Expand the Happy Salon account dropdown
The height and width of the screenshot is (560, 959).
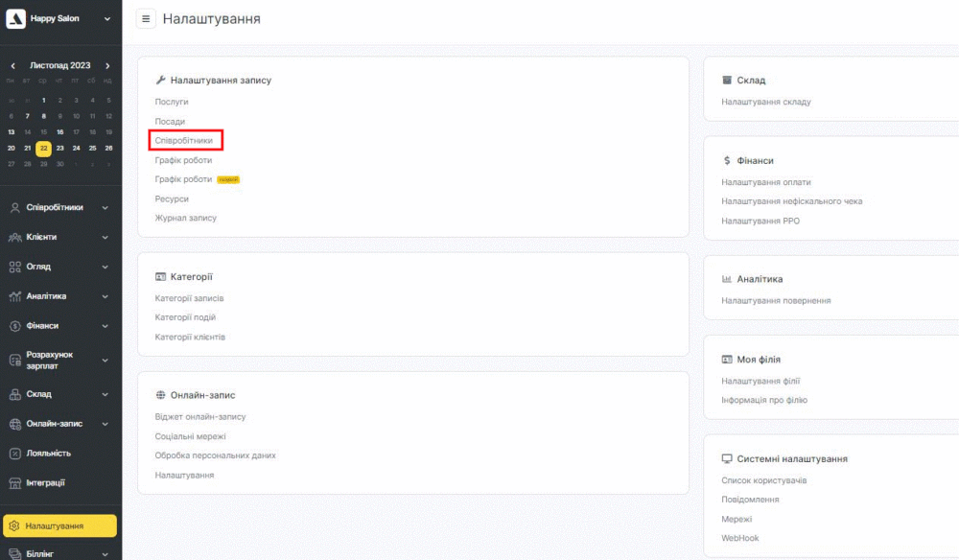[x=107, y=19]
